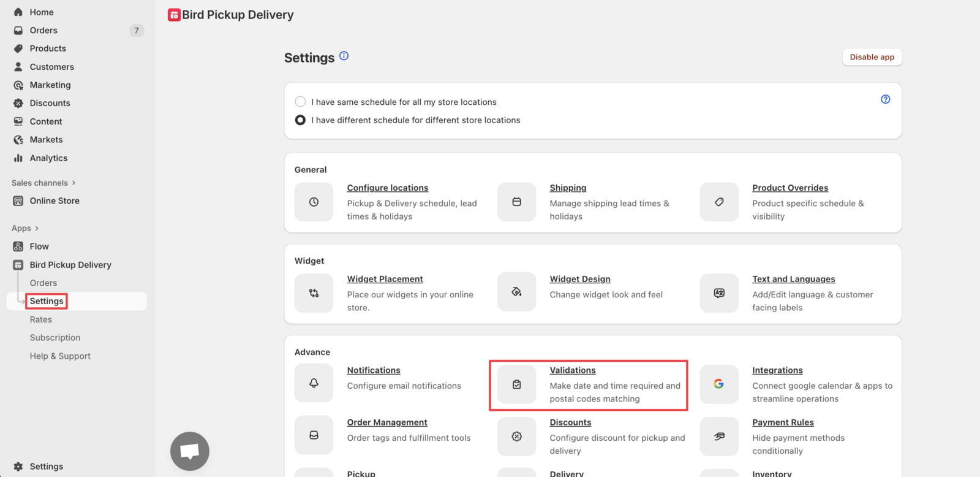
Task: Click the Bird Pickup Delivery header logo
Action: (x=174, y=15)
